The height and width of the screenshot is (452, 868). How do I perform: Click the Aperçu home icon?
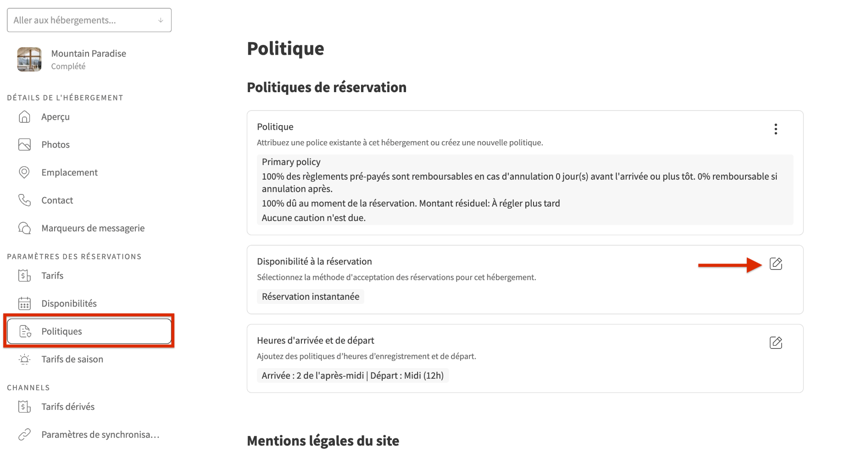tap(24, 116)
